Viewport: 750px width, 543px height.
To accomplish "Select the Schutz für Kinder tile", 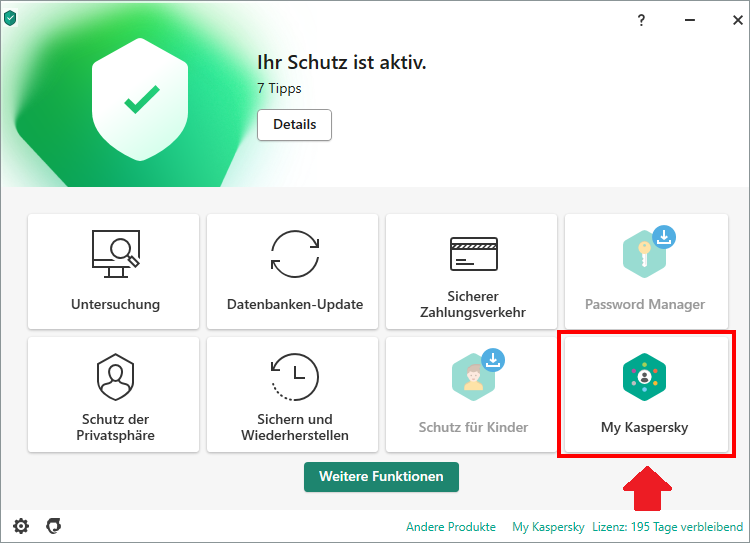I will pyautogui.click(x=473, y=394).
